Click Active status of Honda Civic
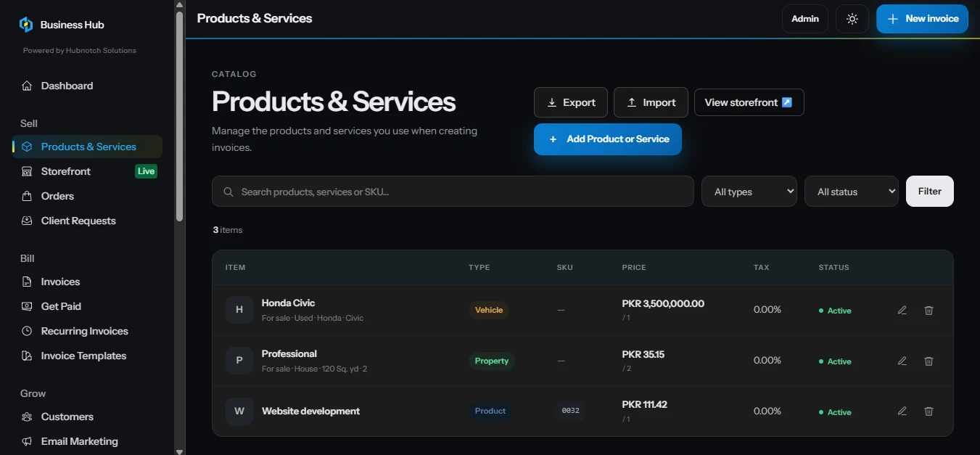Screen dimensions: 980x455 click(835, 311)
